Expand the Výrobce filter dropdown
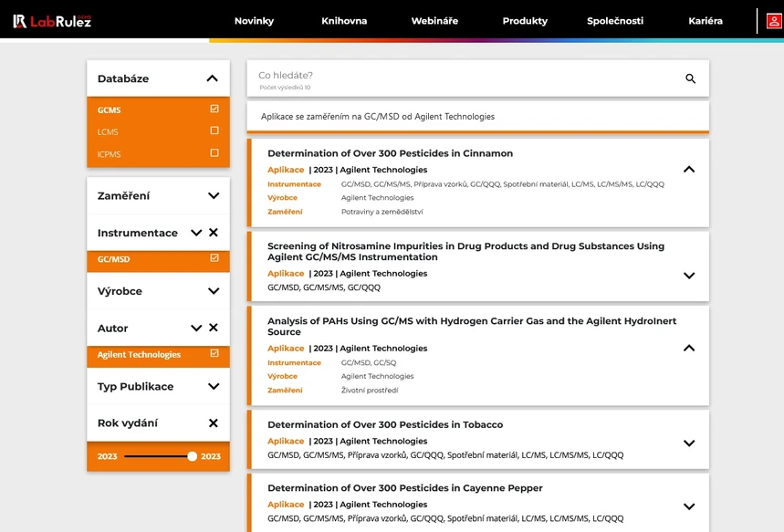The width and height of the screenshot is (784, 532). point(213,291)
